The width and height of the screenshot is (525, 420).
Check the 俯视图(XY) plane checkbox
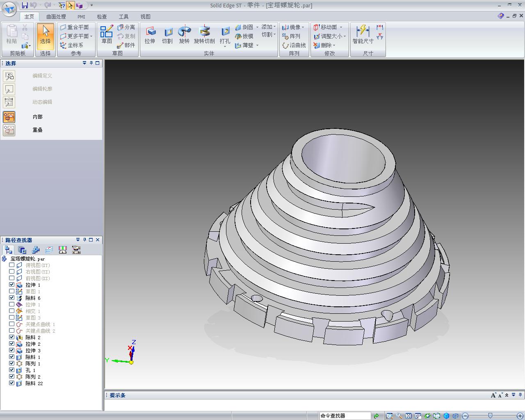[x=11, y=265]
